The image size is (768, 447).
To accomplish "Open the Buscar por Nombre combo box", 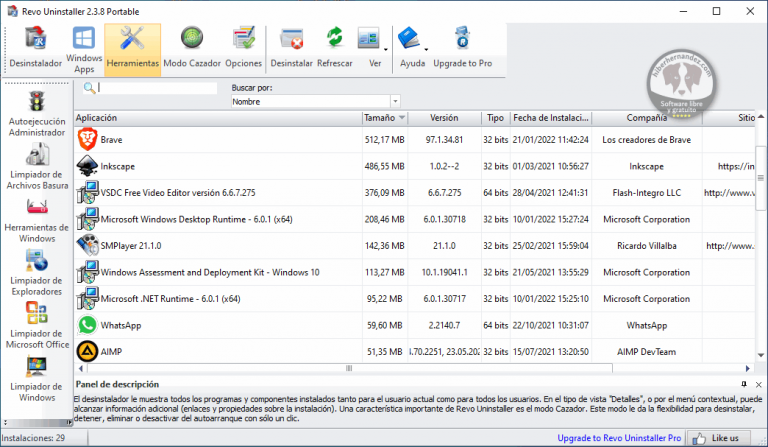I will point(315,101).
